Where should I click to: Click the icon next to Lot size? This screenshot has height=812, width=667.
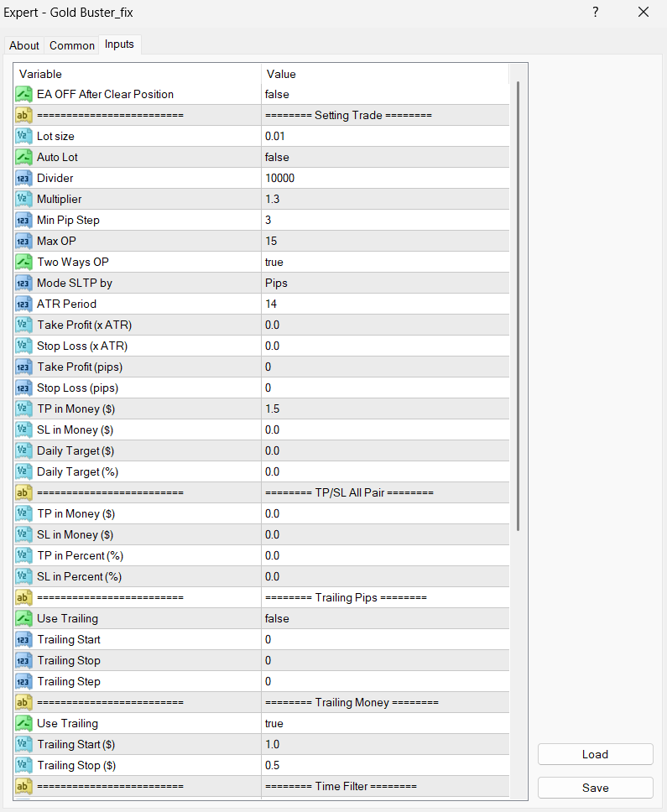[23, 136]
